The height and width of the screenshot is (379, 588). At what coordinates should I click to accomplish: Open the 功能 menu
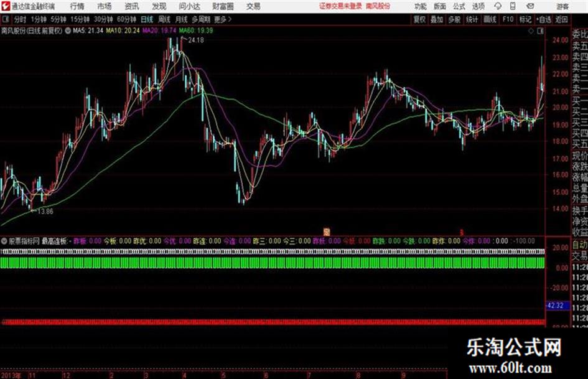tap(421, 6)
